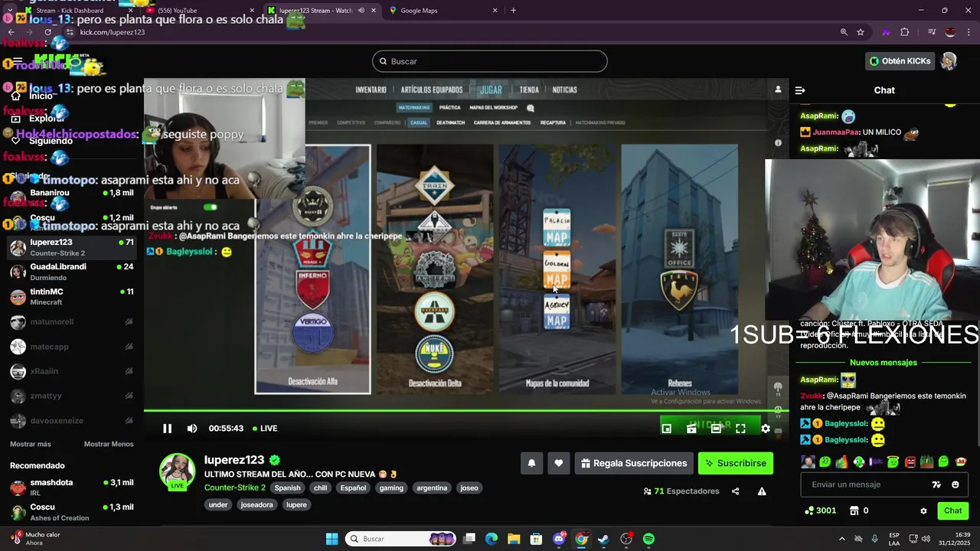Follow luperez123 with heart button
This screenshot has width=980, height=551.
coord(559,463)
